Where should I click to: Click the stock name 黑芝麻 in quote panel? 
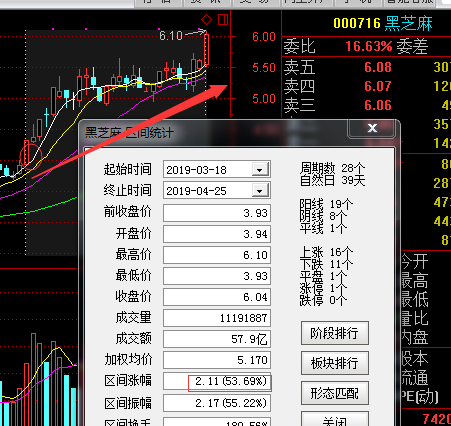(x=409, y=23)
